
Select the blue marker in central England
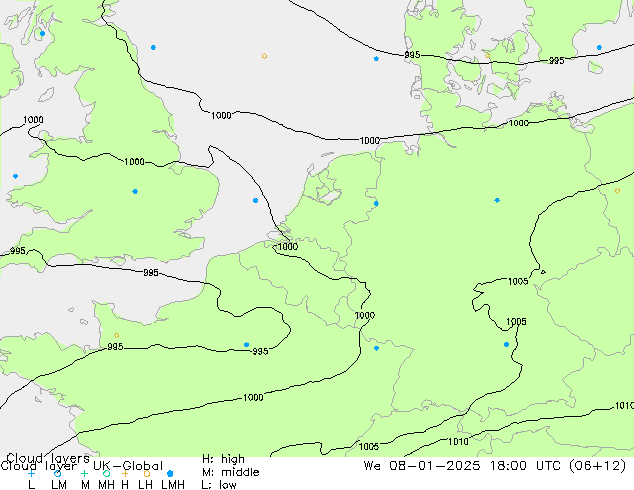pyautogui.click(x=135, y=191)
